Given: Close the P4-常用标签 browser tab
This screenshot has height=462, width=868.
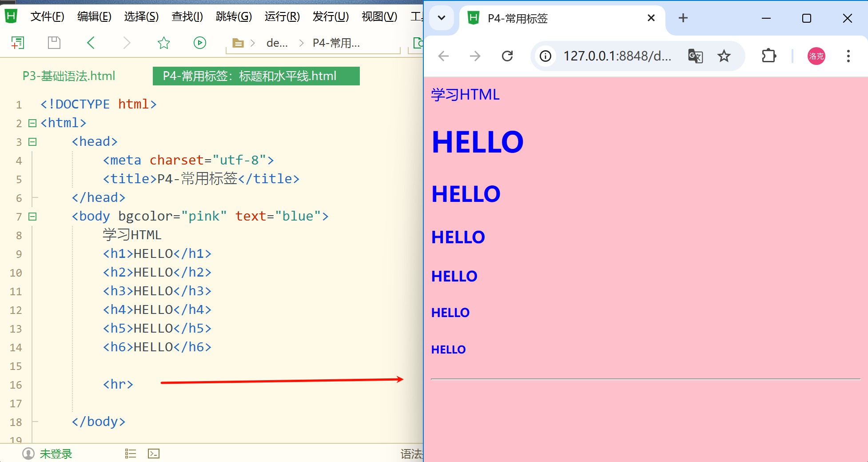Looking at the screenshot, I should (x=651, y=18).
